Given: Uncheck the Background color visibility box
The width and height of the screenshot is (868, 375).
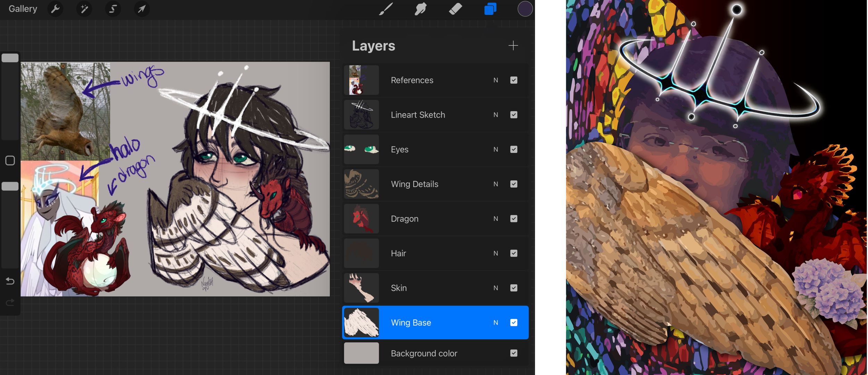Looking at the screenshot, I should [x=514, y=353].
